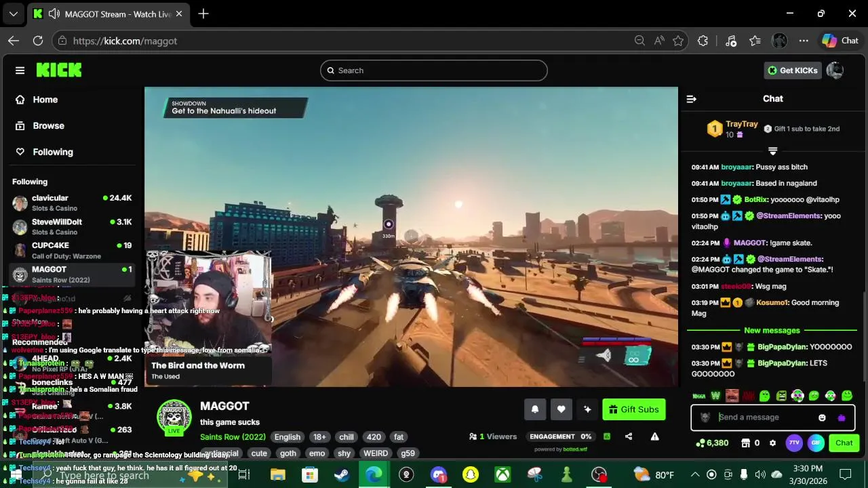The height and width of the screenshot is (488, 868).
Task: Refresh the browser page
Action: 38,41
